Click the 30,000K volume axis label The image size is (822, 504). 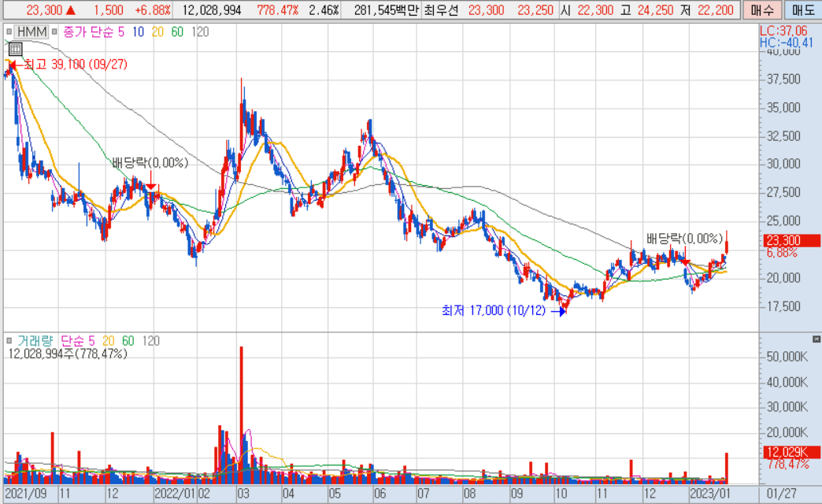click(787, 407)
